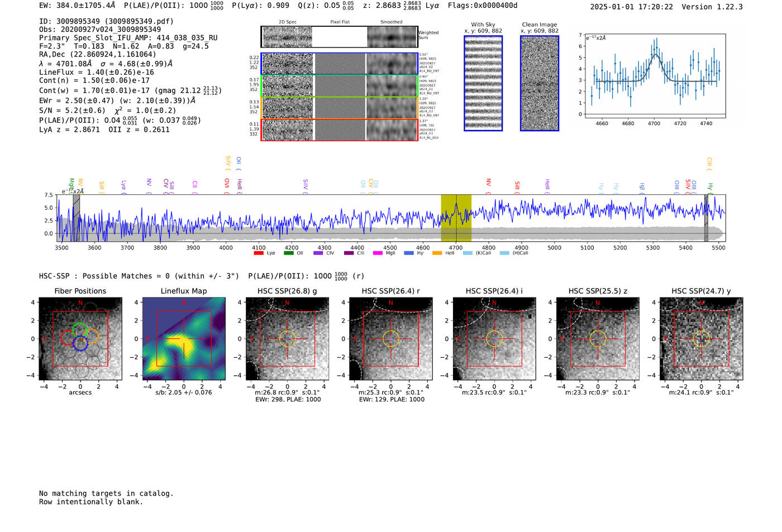Image resolution: width=782 pixels, height=532 pixels.
Task: Click the Lyα red legend swatch
Action: point(259,253)
